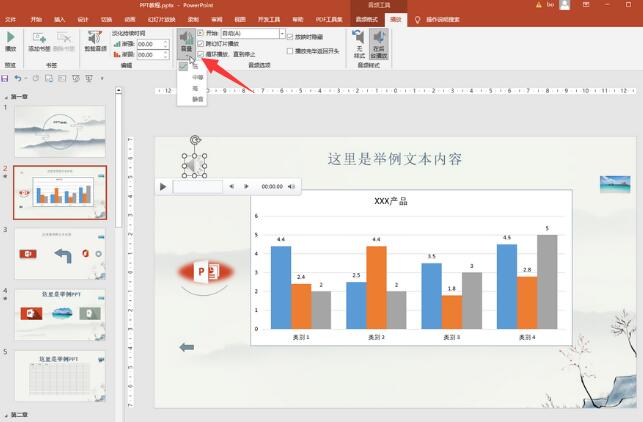
Task: Choose High (高) volume in the menu
Action: pyautogui.click(x=195, y=88)
